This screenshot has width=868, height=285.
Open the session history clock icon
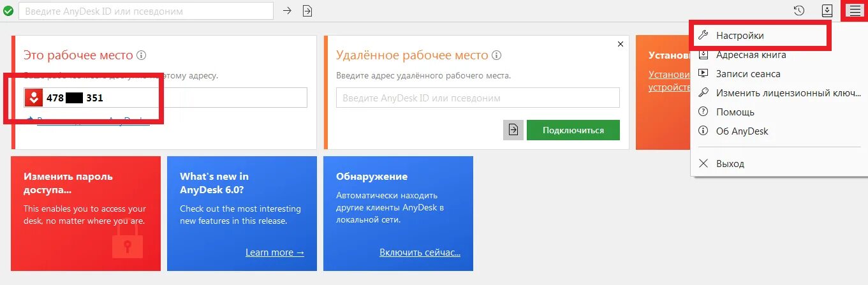coord(799,10)
